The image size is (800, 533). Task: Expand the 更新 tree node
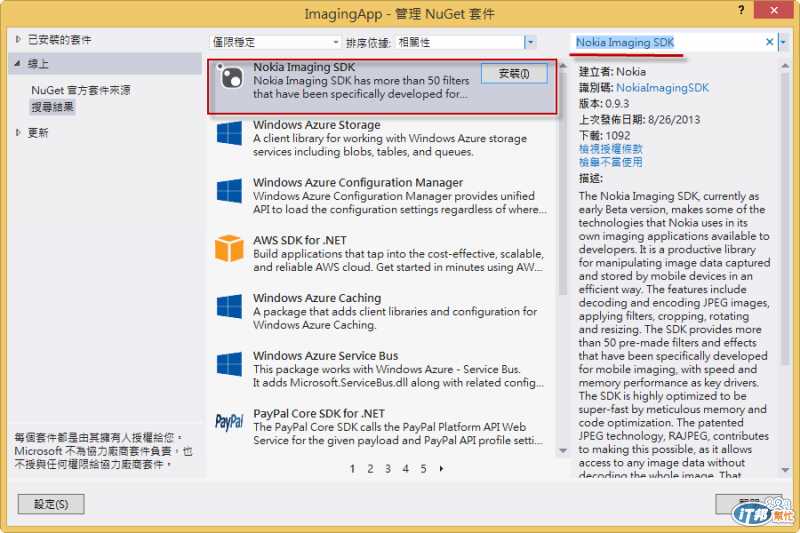(x=18, y=133)
